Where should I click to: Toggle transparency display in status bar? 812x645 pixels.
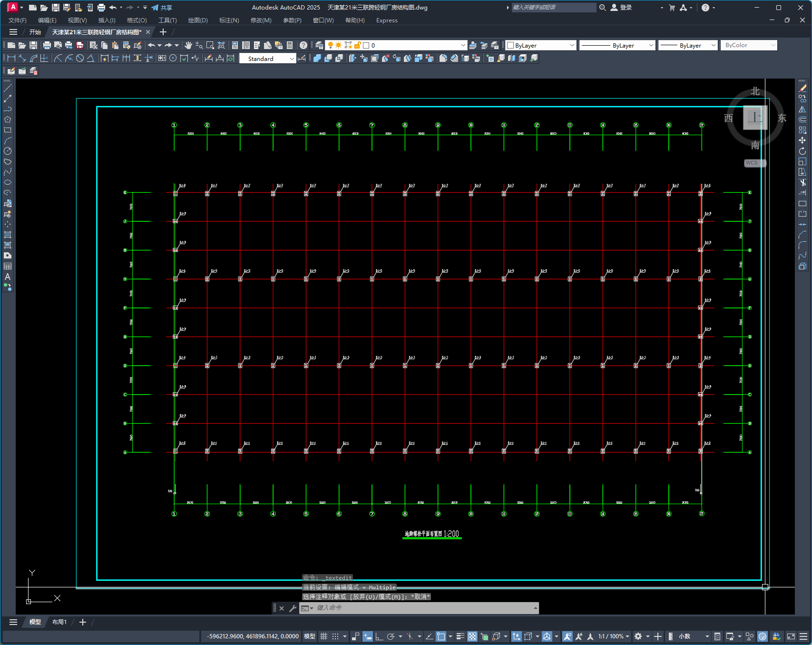pos(472,636)
